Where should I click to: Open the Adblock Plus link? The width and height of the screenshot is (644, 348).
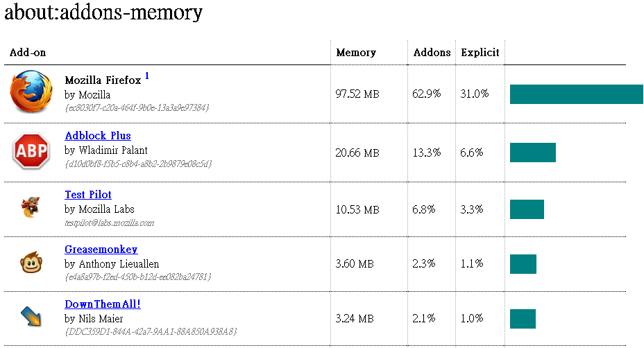click(98, 136)
